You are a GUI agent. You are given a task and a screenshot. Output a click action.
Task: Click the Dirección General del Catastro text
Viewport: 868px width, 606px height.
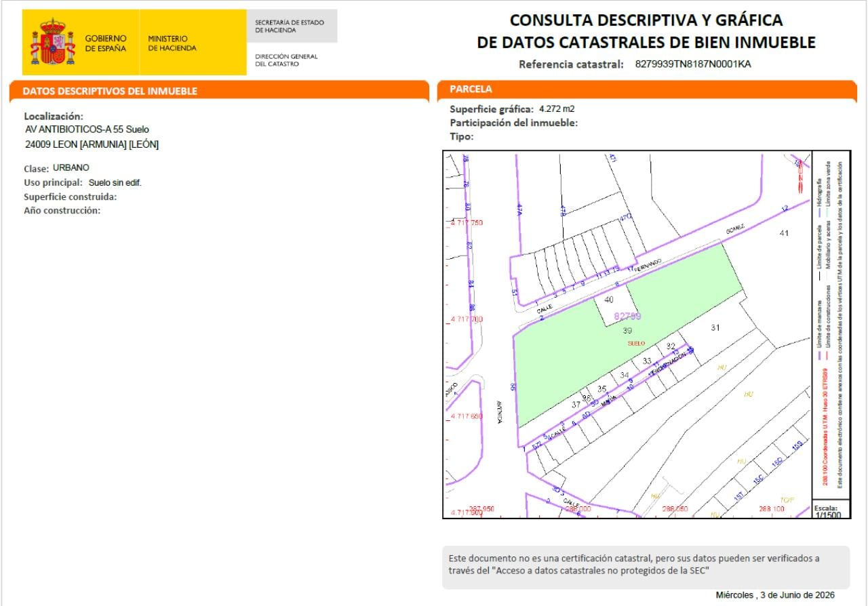click(286, 60)
